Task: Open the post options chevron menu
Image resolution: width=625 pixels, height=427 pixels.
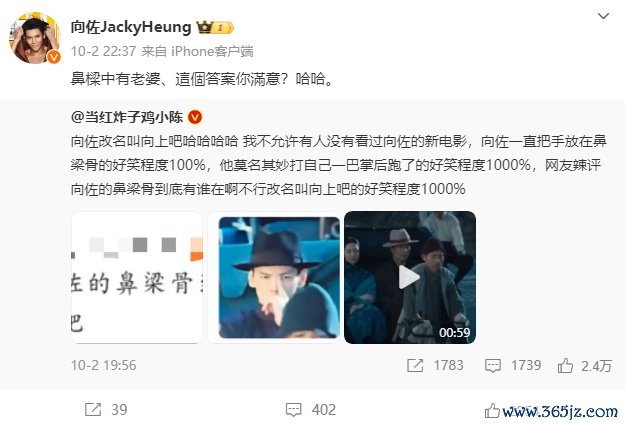Action: (x=603, y=16)
